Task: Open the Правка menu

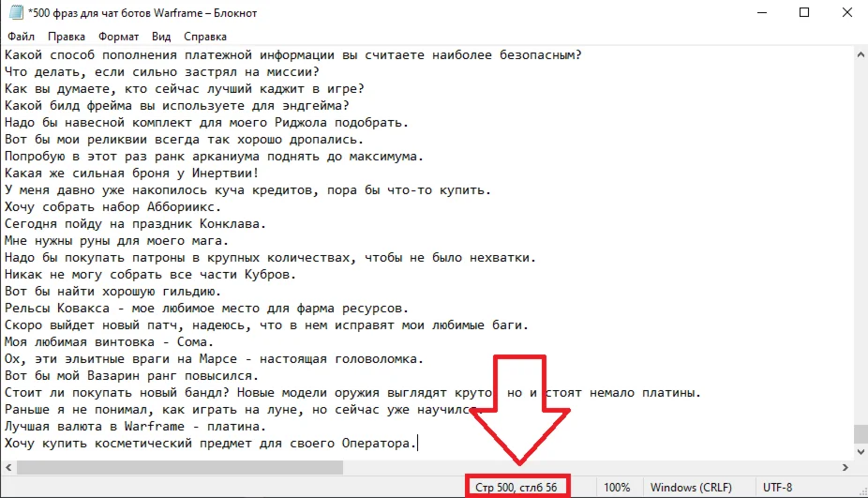Action: point(67,37)
